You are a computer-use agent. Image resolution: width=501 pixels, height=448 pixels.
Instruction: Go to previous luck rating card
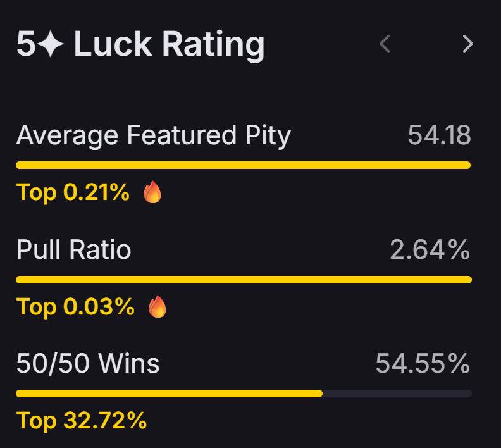click(x=385, y=44)
